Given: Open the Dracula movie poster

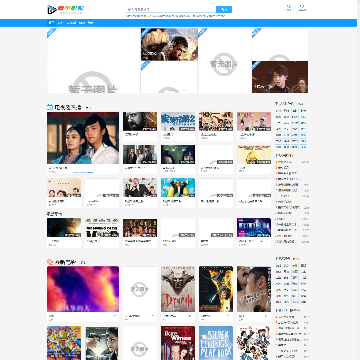Looking at the screenshot, I should 178,289.
